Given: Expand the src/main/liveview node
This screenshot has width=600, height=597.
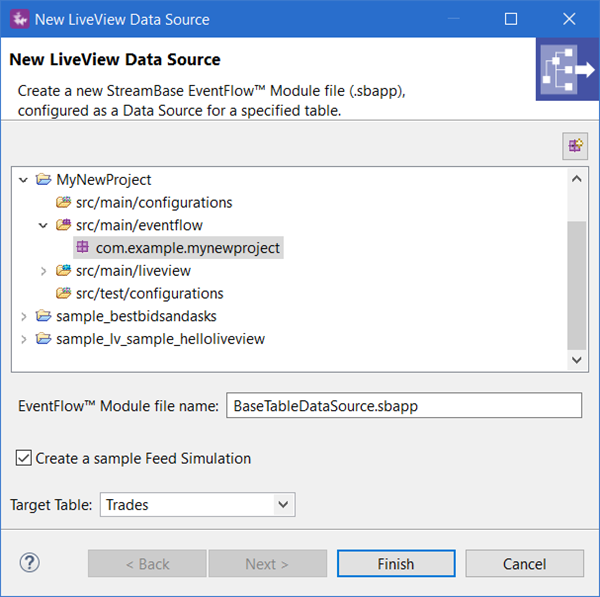Looking at the screenshot, I should [x=43, y=271].
